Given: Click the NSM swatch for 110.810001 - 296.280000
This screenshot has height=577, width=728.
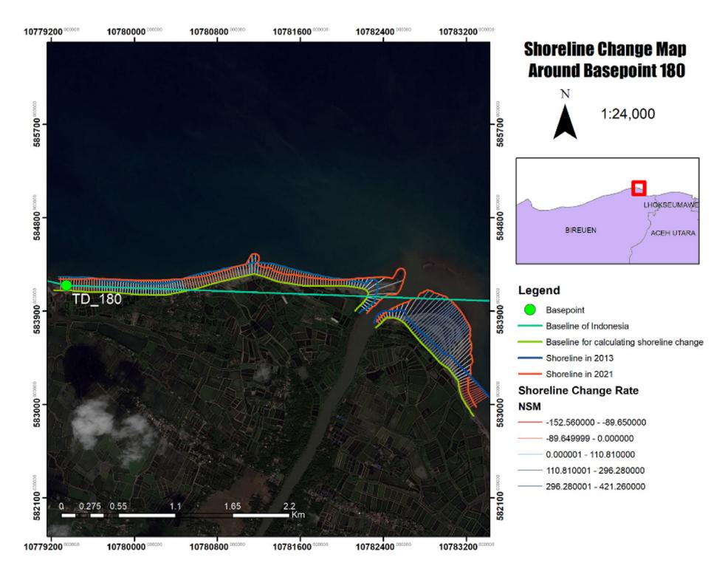Looking at the screenshot, I should coord(529,471).
